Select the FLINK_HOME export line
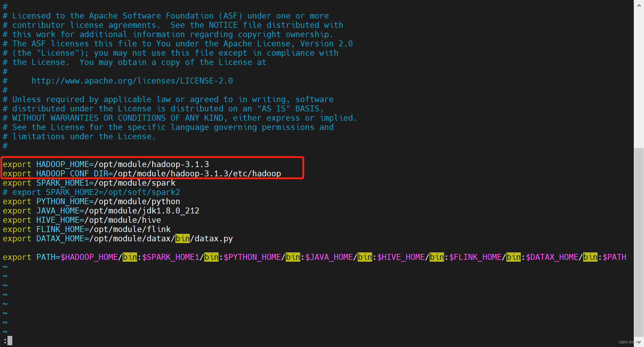The image size is (644, 347). (x=85, y=229)
